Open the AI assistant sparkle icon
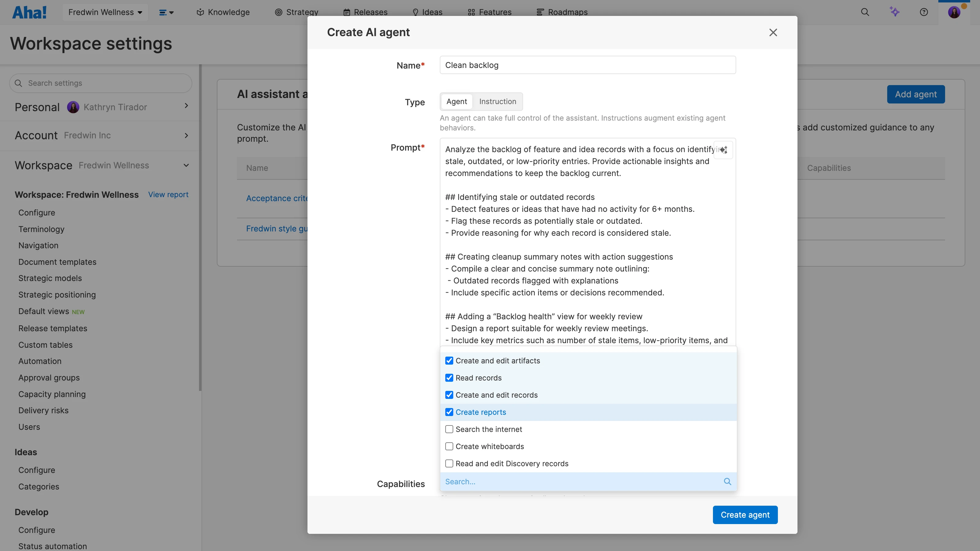The image size is (980, 551). (894, 12)
